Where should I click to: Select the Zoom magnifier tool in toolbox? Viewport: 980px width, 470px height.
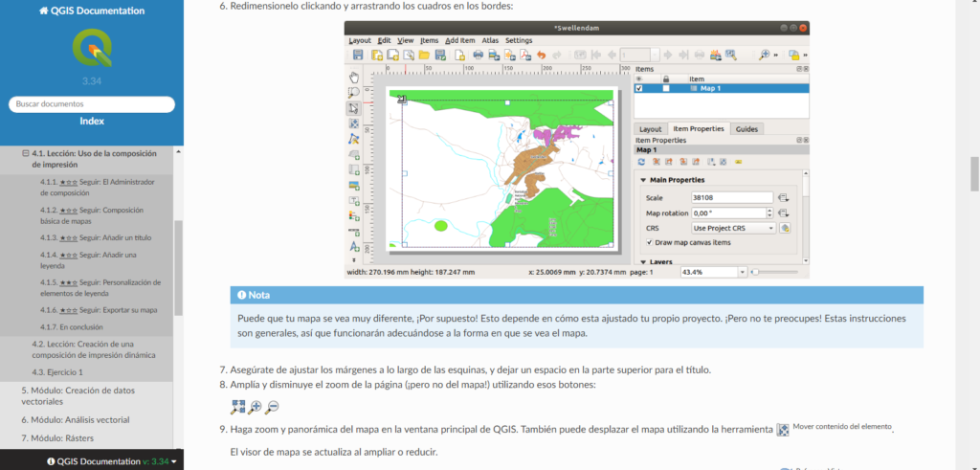(x=354, y=93)
